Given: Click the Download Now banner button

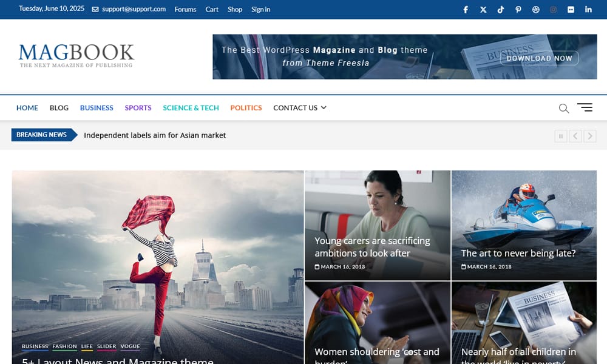Looking at the screenshot, I should pyautogui.click(x=539, y=58).
